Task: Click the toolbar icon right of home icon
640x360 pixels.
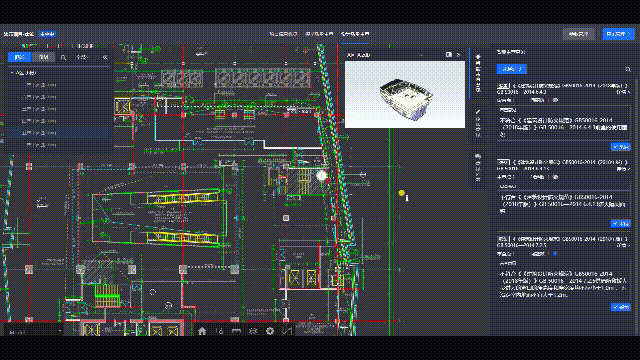Action: click(x=220, y=331)
